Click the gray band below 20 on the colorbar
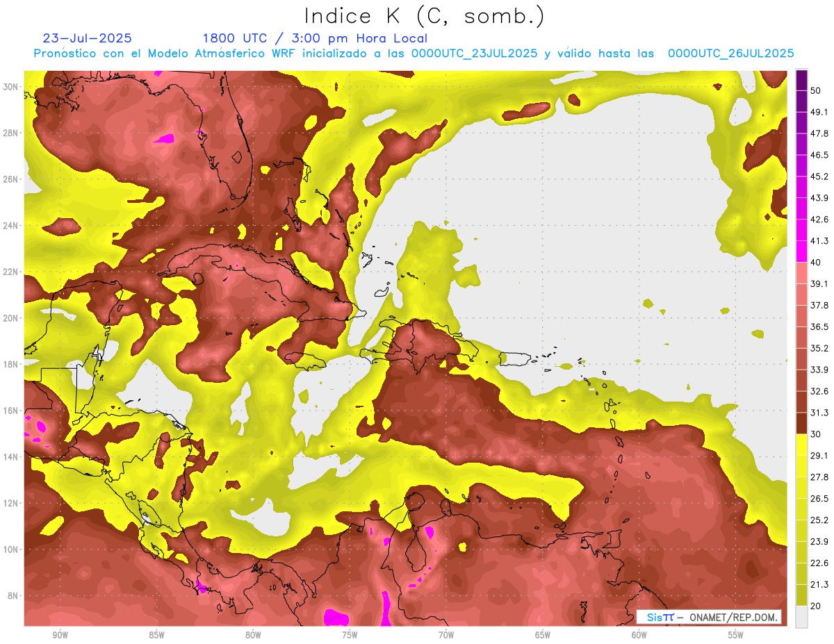The image size is (834, 644). coord(802,616)
